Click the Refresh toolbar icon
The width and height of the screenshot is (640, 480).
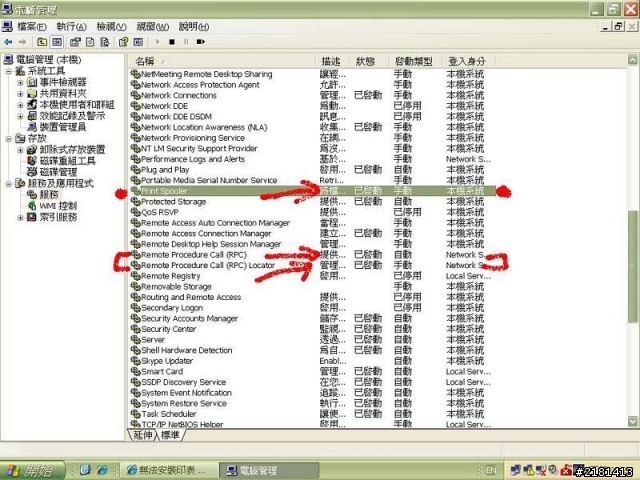(90, 42)
